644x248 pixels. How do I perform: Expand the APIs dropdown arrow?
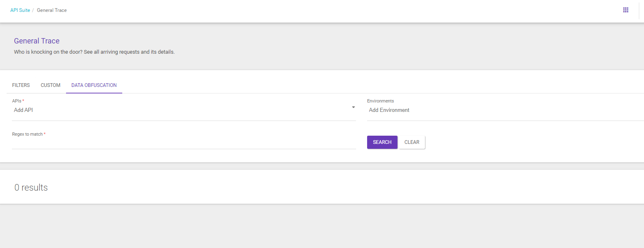353,107
